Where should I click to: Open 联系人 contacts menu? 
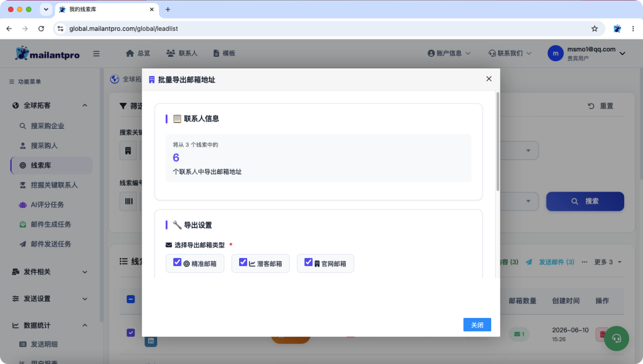click(182, 53)
